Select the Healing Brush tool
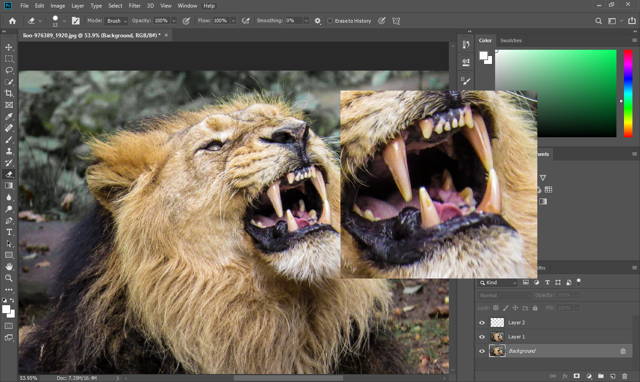 (9, 128)
